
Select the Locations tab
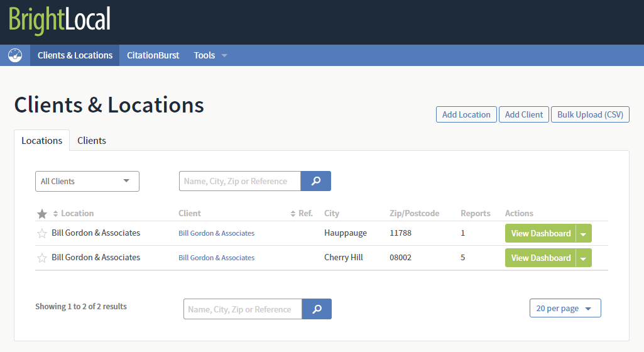(x=42, y=140)
